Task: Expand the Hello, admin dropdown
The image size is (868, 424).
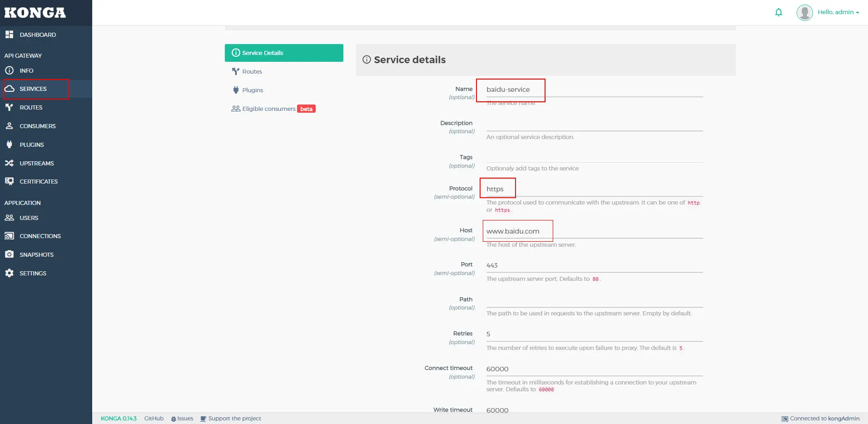Action: point(838,12)
